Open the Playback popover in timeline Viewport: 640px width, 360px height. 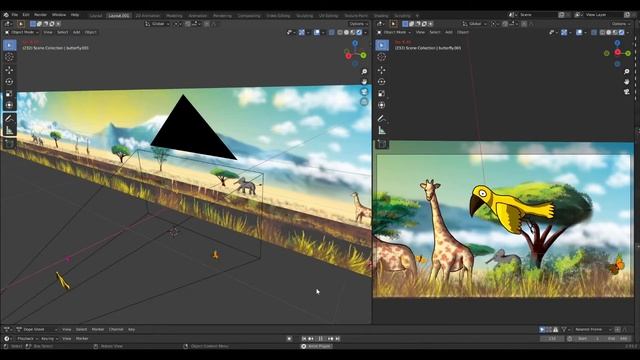point(27,339)
